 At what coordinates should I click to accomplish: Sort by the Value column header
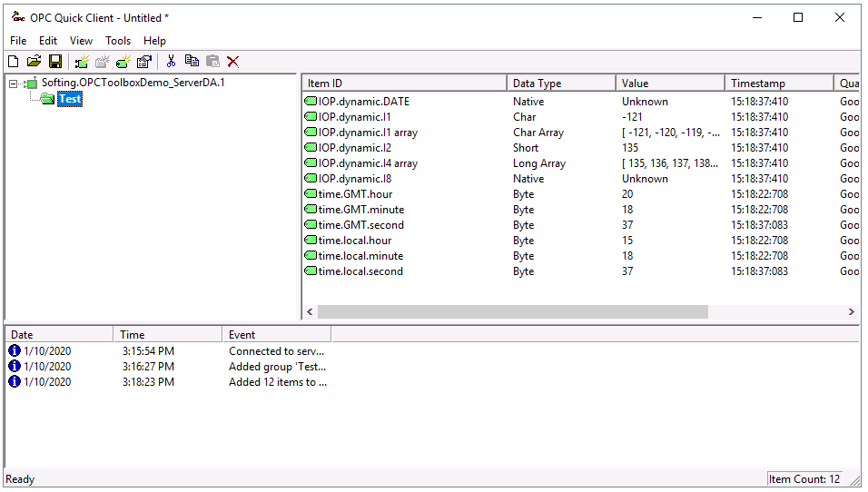tap(670, 83)
